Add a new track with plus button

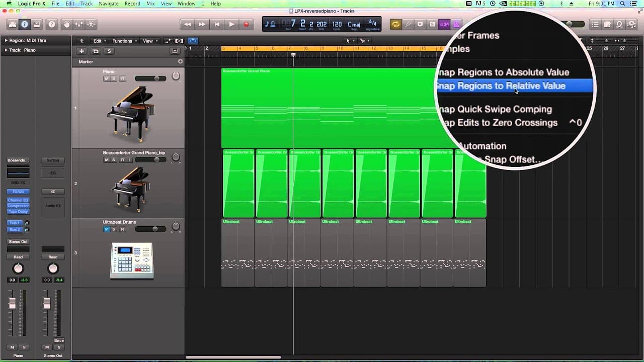click(82, 51)
